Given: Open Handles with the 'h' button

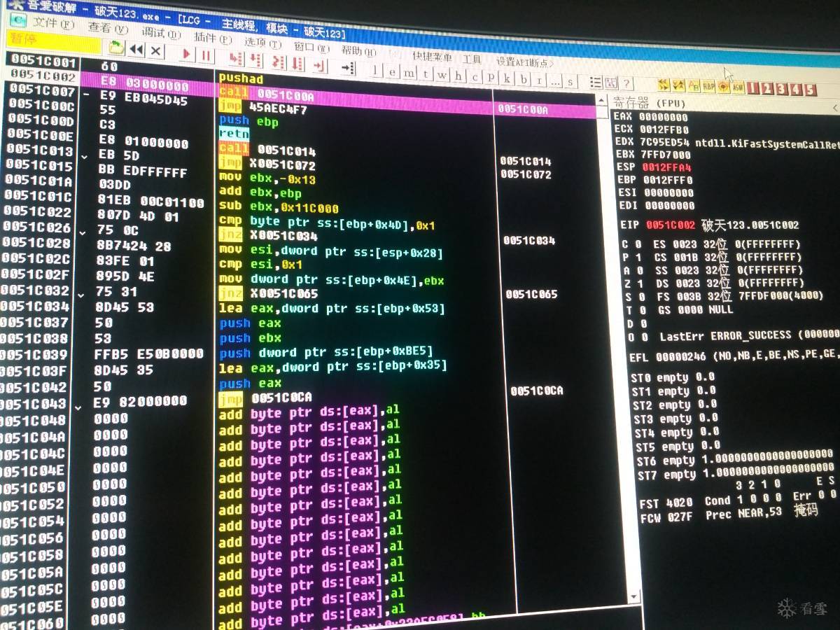Looking at the screenshot, I should click(458, 76).
